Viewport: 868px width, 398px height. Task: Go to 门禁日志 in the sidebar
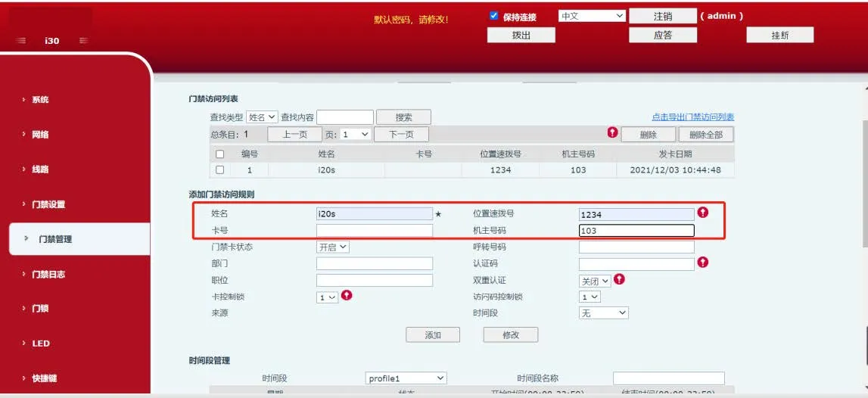tap(48, 274)
